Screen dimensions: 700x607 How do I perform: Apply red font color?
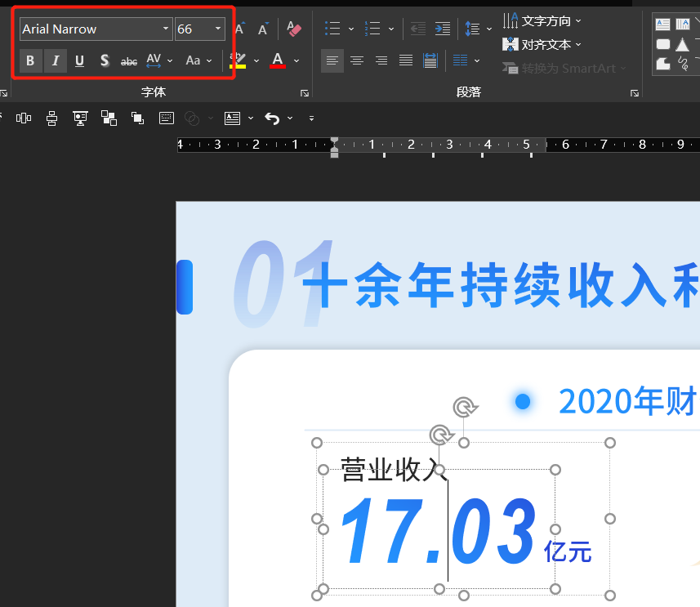[278, 60]
